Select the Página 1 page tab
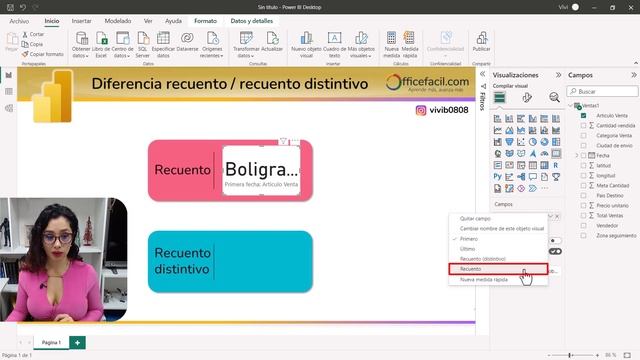640x360 pixels. click(51, 342)
